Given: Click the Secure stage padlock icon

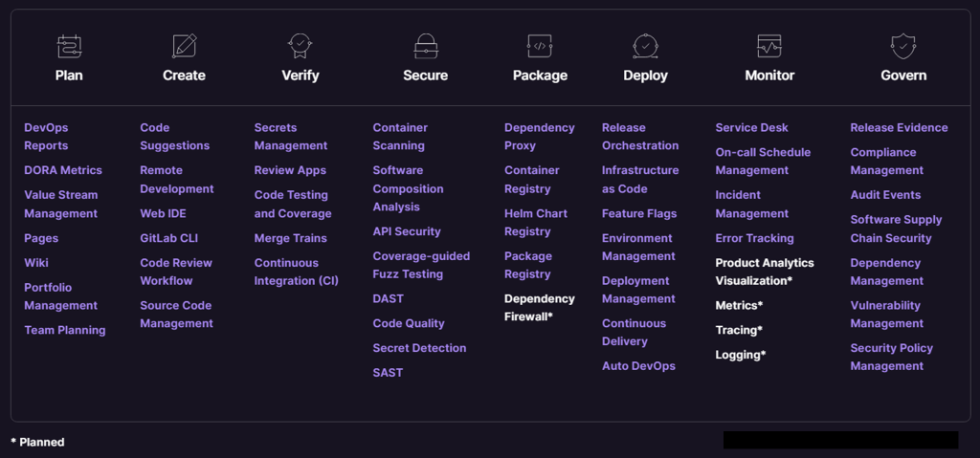Looking at the screenshot, I should [425, 46].
